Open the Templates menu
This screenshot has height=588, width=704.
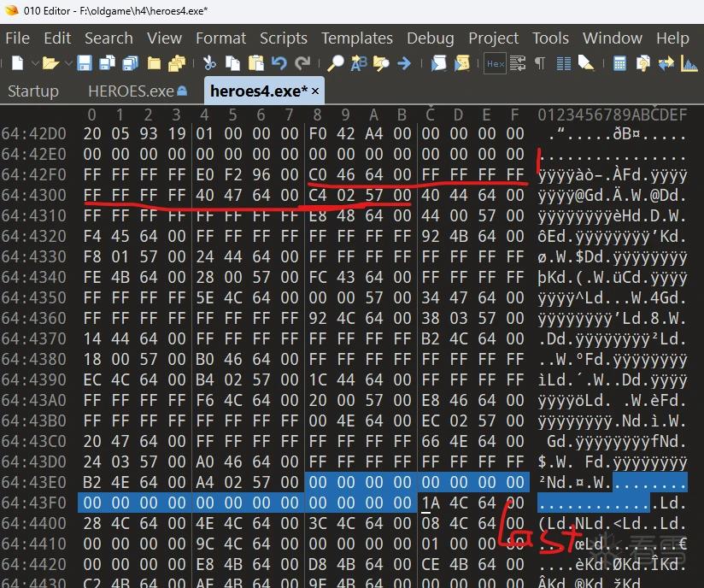357,38
